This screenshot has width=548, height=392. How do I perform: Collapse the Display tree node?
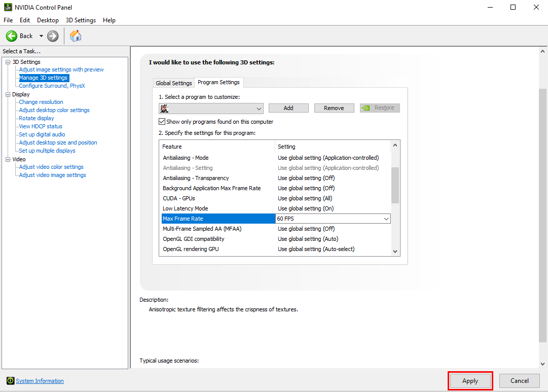point(8,94)
